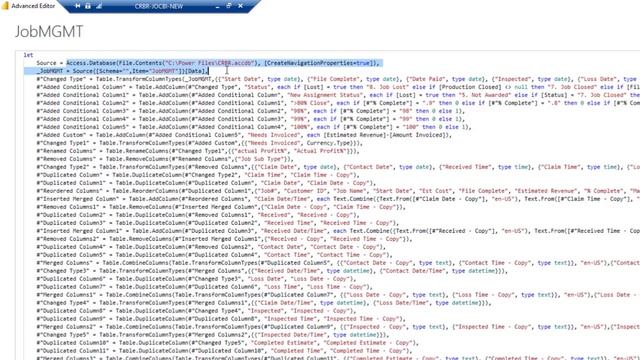The width and height of the screenshot is (640, 360).
Task: Click the #"Added Conditional Column" Status line
Action: click(338, 87)
